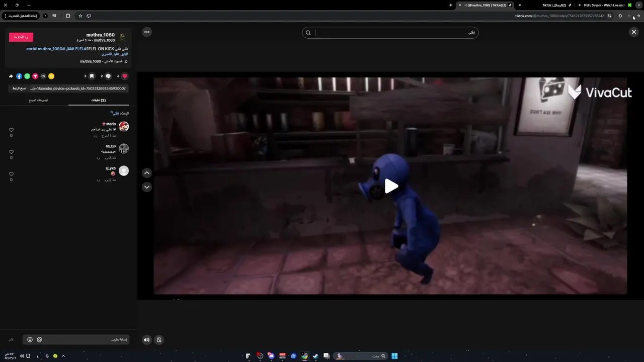Screen dimensions: 644x362
Task: Like the video with the heart icon
Action: (125, 76)
